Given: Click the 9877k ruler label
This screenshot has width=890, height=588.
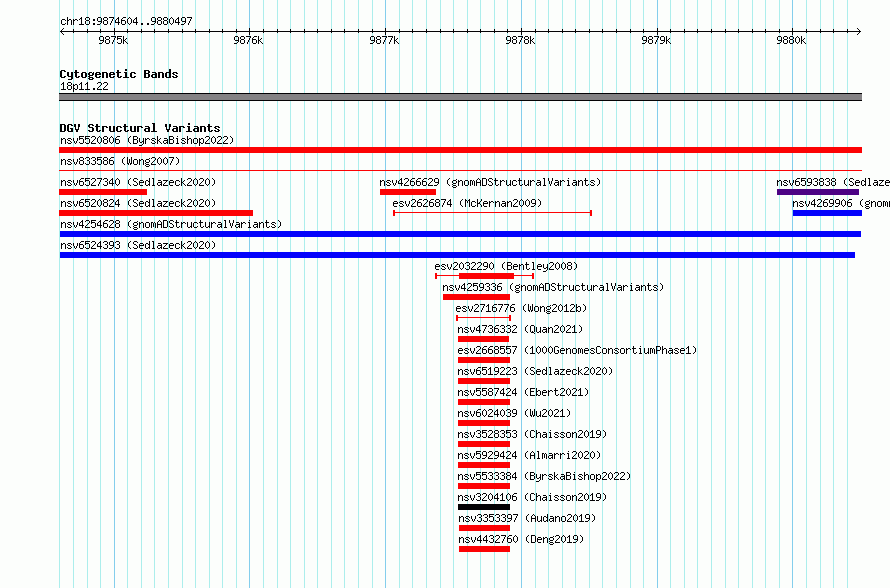Looking at the screenshot, I should click(x=384, y=40).
